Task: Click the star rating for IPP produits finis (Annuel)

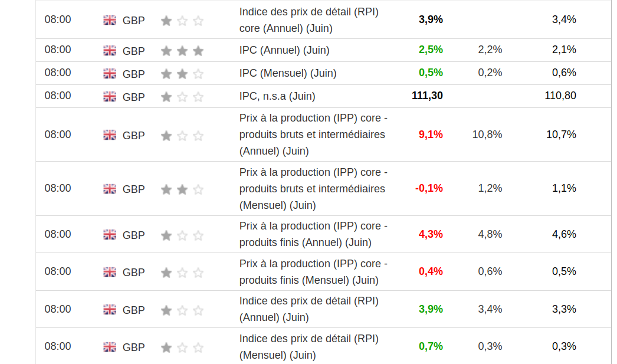Action: click(x=182, y=235)
